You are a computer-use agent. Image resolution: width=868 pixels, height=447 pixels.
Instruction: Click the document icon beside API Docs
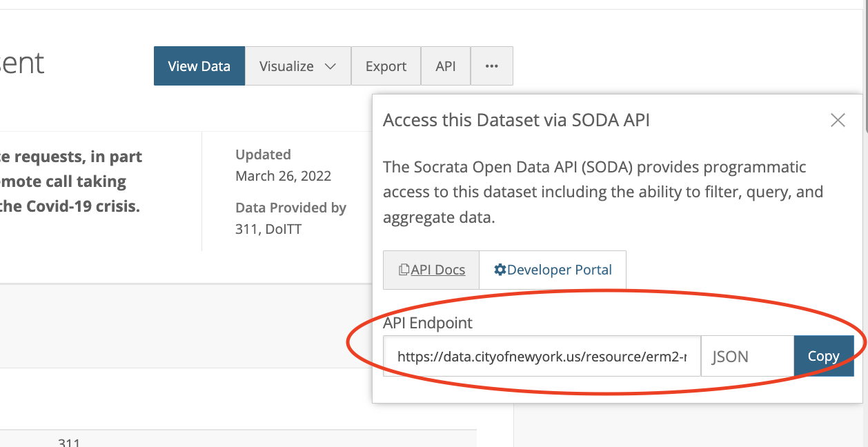click(x=404, y=270)
